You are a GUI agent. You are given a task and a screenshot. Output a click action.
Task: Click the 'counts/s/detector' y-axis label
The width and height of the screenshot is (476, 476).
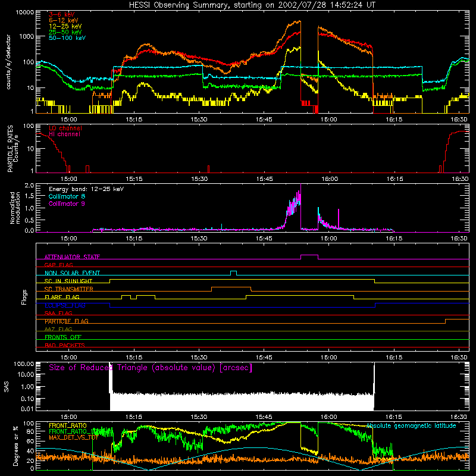pos(8,62)
